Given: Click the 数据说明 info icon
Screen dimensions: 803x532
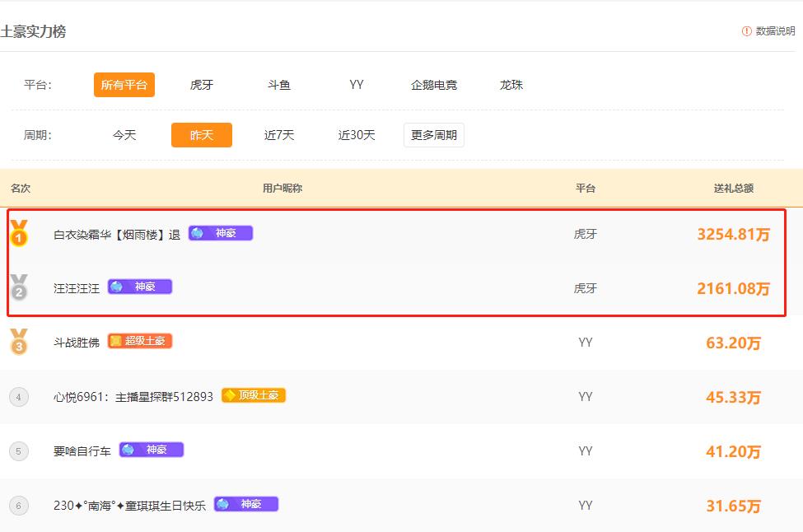Looking at the screenshot, I should pyautogui.click(x=747, y=31).
